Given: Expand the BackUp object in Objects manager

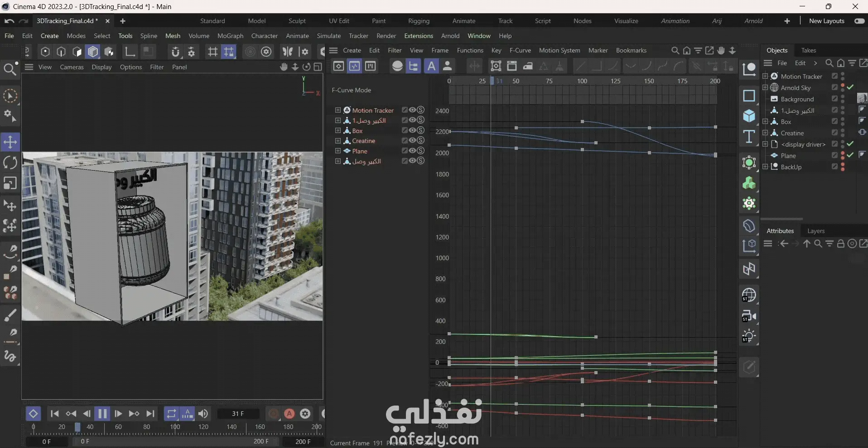Looking at the screenshot, I should (765, 167).
